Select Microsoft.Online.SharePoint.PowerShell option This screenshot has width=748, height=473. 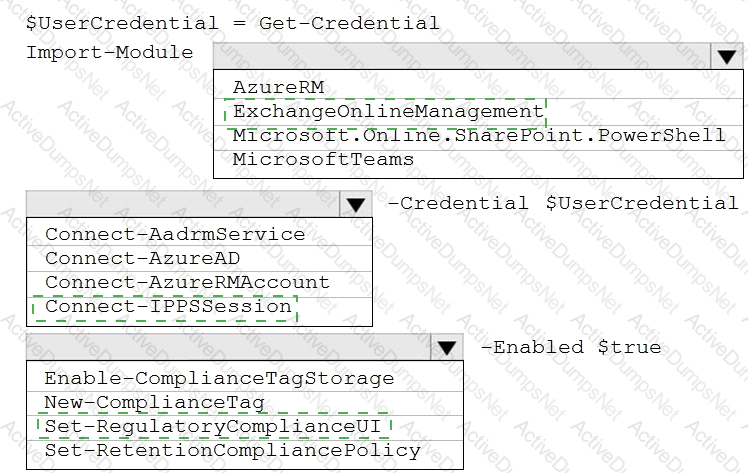[478, 135]
